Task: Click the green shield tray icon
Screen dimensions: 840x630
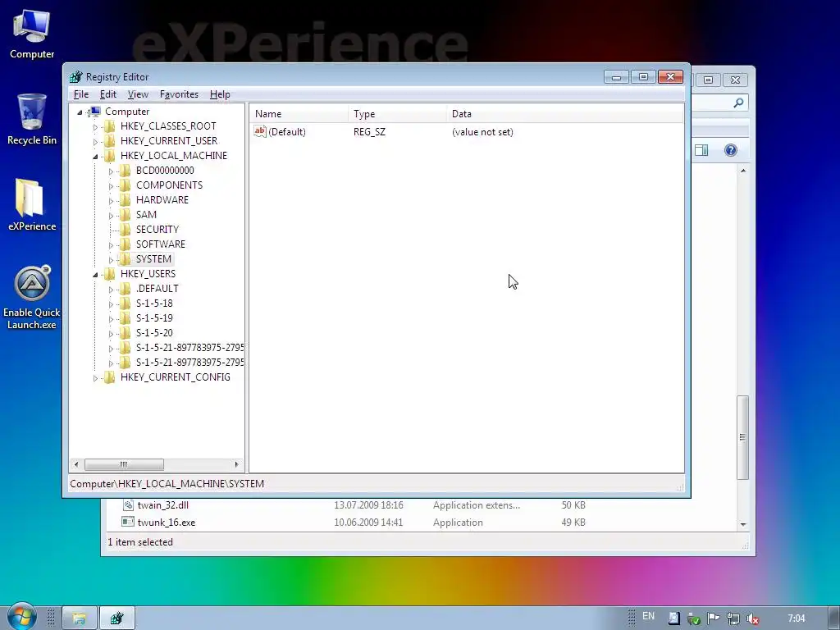Action: [694, 619]
